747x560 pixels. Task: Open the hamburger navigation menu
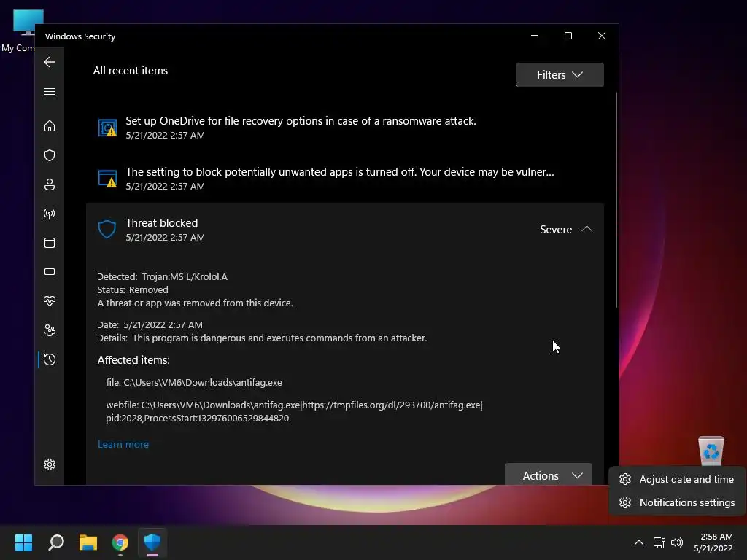[50, 91]
